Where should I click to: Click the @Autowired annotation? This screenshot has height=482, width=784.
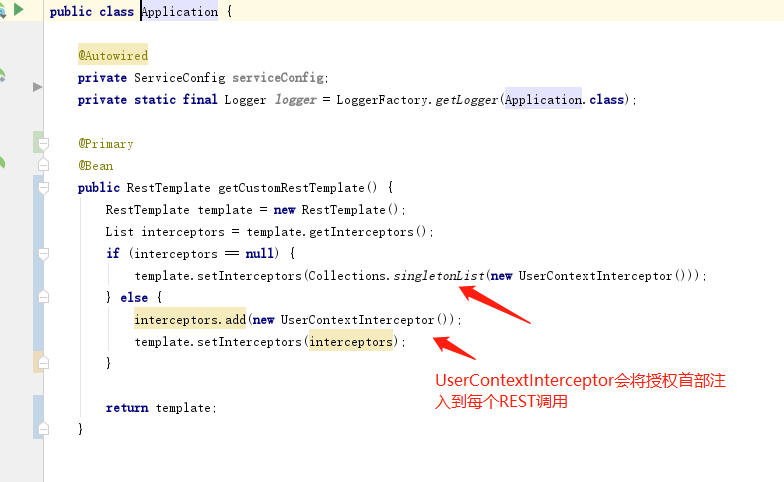(113, 56)
